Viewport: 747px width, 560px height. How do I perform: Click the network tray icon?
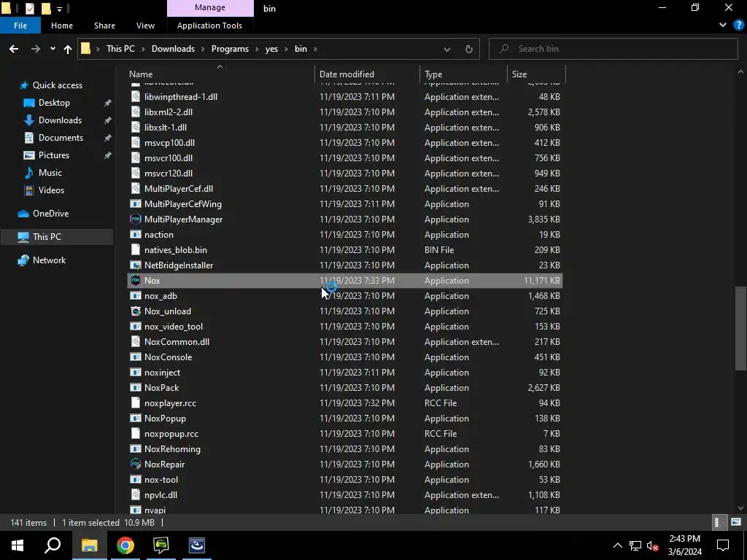tap(635, 545)
